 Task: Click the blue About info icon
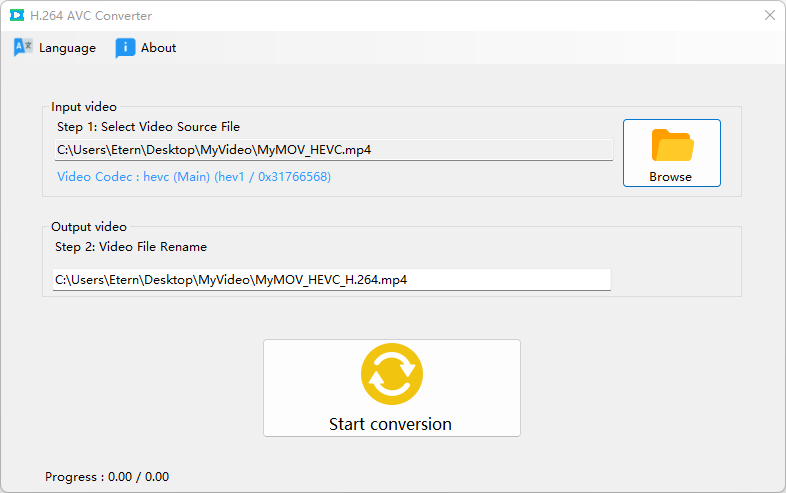tap(125, 48)
